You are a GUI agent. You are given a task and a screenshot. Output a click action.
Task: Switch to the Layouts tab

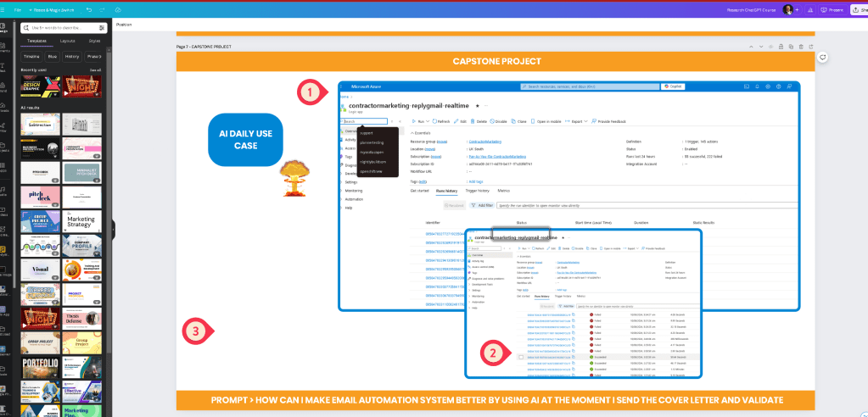[x=68, y=41]
